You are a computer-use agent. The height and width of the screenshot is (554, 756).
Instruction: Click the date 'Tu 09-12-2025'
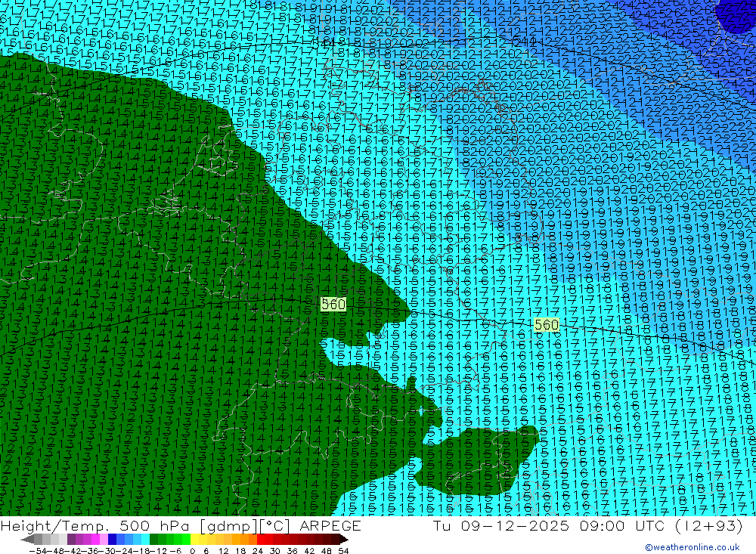(501, 525)
